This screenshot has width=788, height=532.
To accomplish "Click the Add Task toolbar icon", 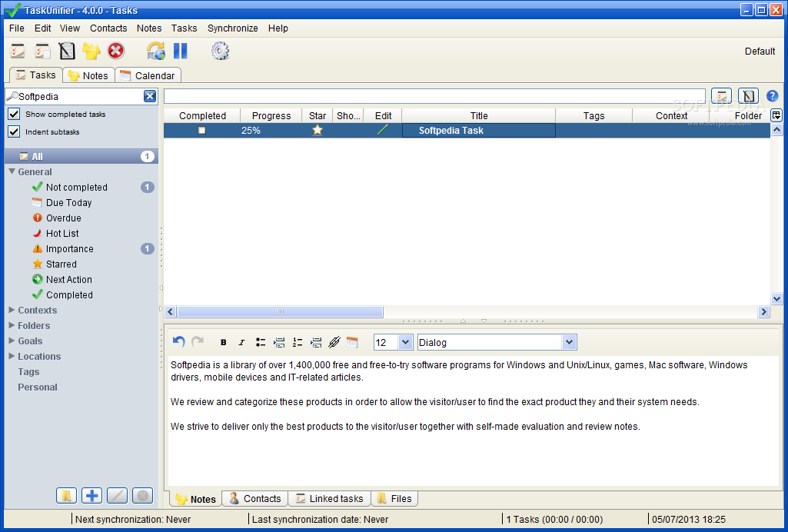I will (18, 52).
